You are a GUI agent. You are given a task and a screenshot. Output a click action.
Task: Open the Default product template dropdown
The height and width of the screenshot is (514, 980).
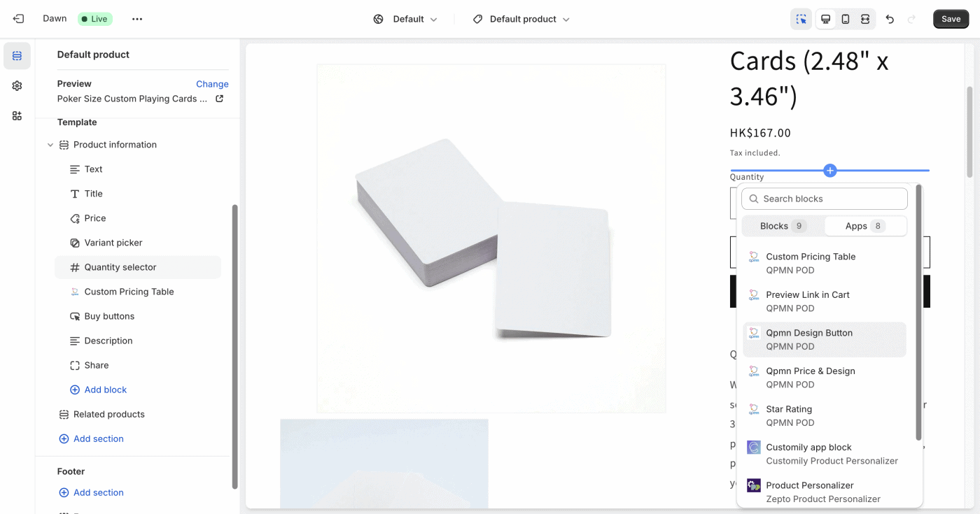[521, 19]
